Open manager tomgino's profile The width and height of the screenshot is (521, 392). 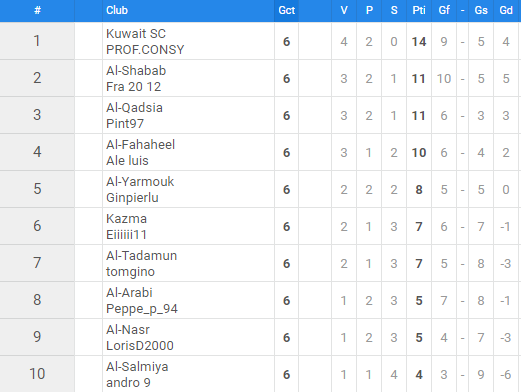[x=130, y=272]
